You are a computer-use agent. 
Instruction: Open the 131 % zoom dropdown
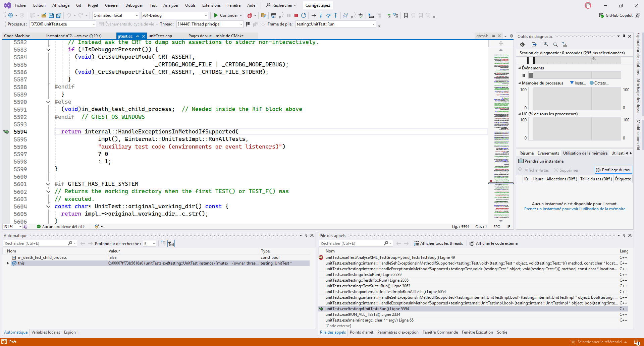(x=20, y=227)
